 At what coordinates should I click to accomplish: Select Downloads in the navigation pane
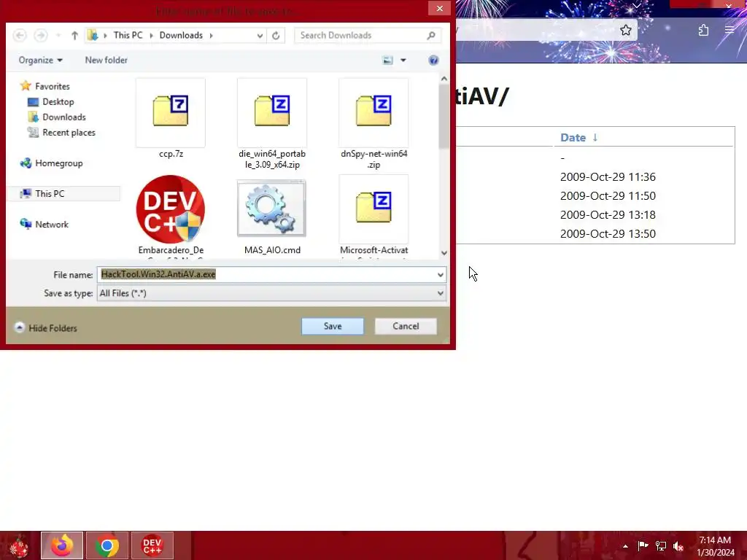[64, 117]
